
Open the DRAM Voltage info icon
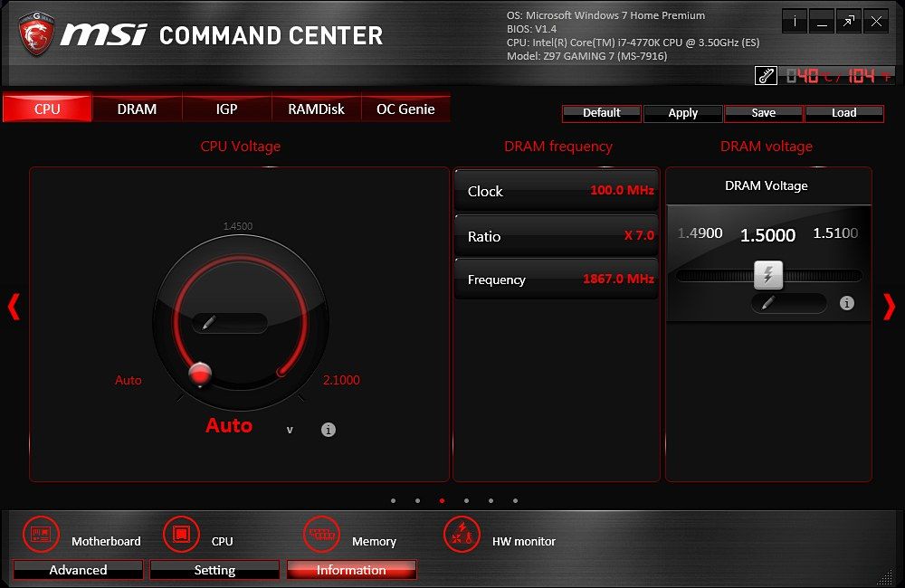pyautogui.click(x=847, y=303)
